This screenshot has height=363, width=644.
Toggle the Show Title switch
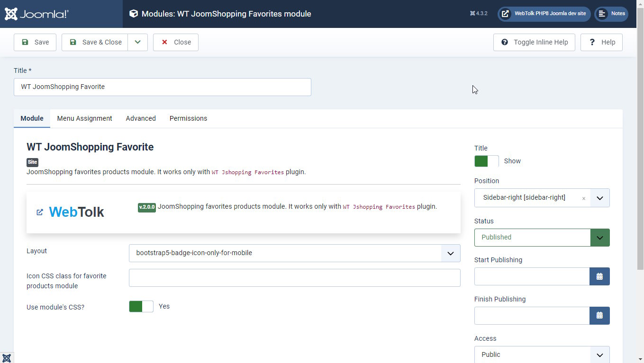487,161
